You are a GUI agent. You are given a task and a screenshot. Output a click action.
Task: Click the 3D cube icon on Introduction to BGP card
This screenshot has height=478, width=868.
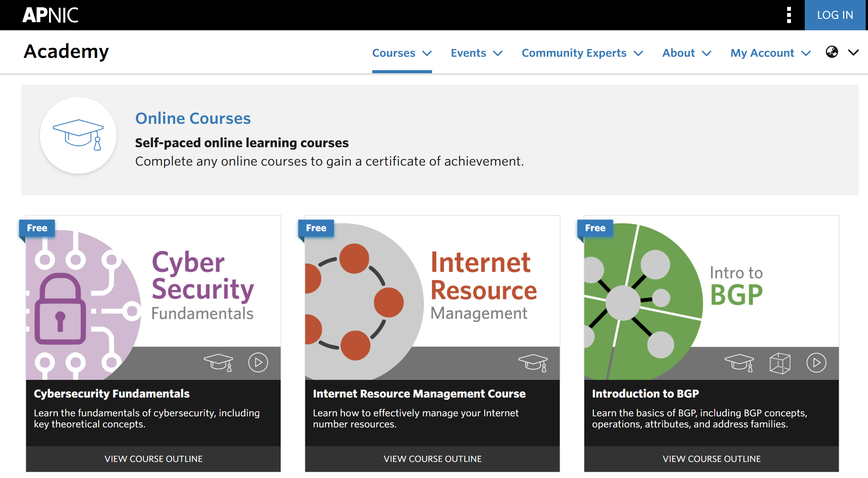tap(780, 363)
